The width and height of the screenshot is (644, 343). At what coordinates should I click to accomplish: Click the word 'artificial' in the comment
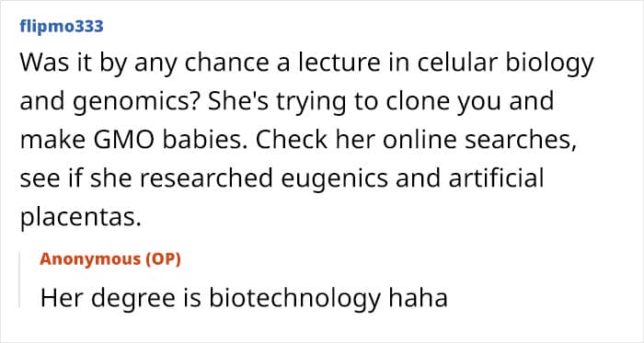(496, 178)
